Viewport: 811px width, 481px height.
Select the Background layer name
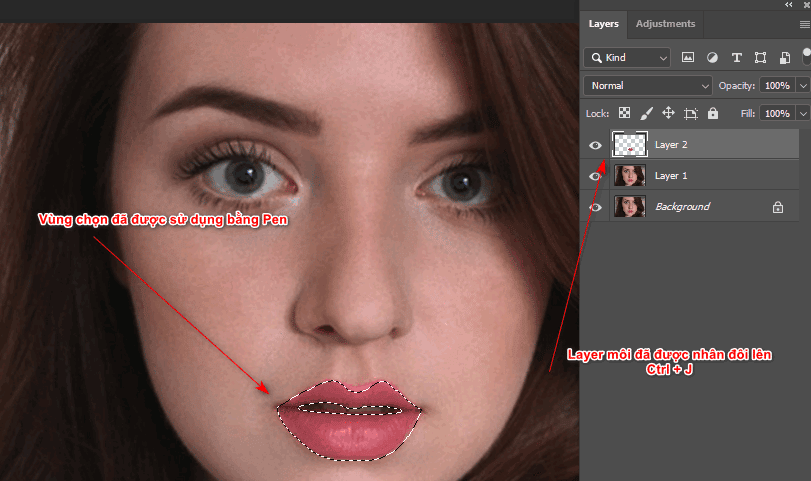pyautogui.click(x=682, y=206)
